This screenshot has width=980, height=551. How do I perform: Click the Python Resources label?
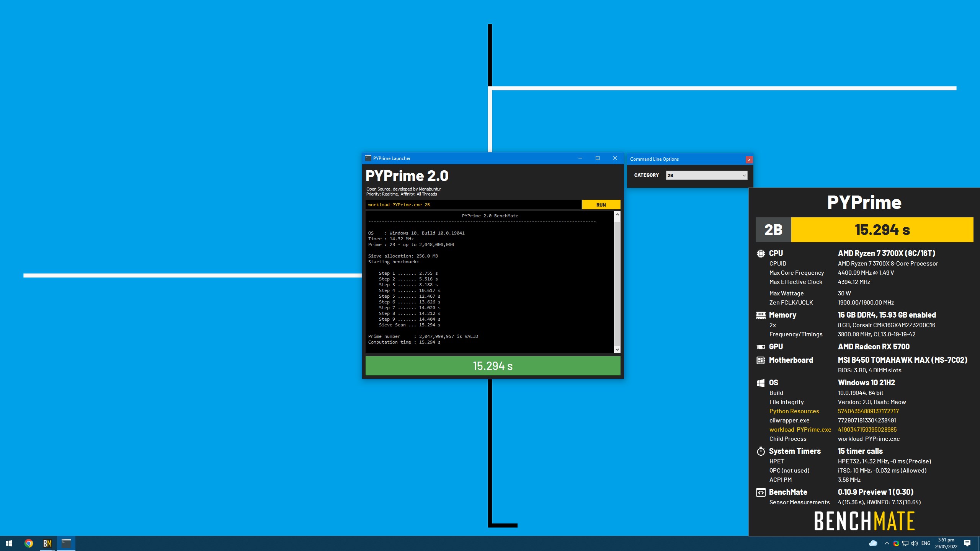(794, 411)
